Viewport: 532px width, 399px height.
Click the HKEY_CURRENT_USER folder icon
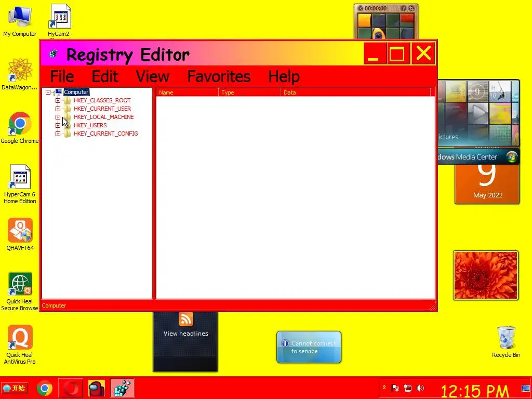(x=67, y=109)
